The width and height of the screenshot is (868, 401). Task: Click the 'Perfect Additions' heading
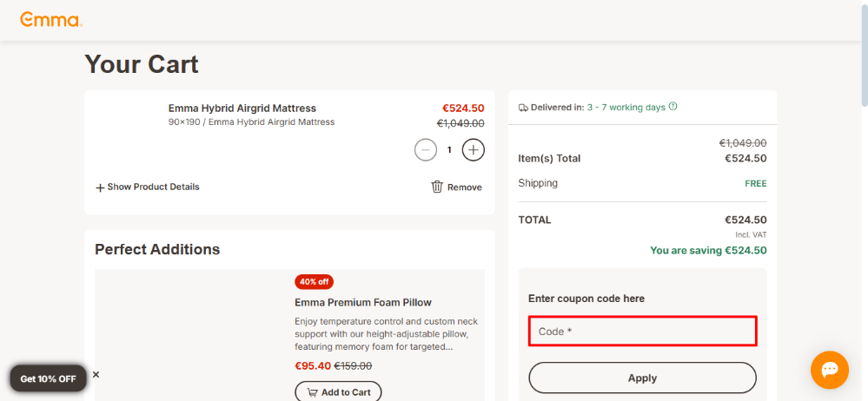(157, 249)
